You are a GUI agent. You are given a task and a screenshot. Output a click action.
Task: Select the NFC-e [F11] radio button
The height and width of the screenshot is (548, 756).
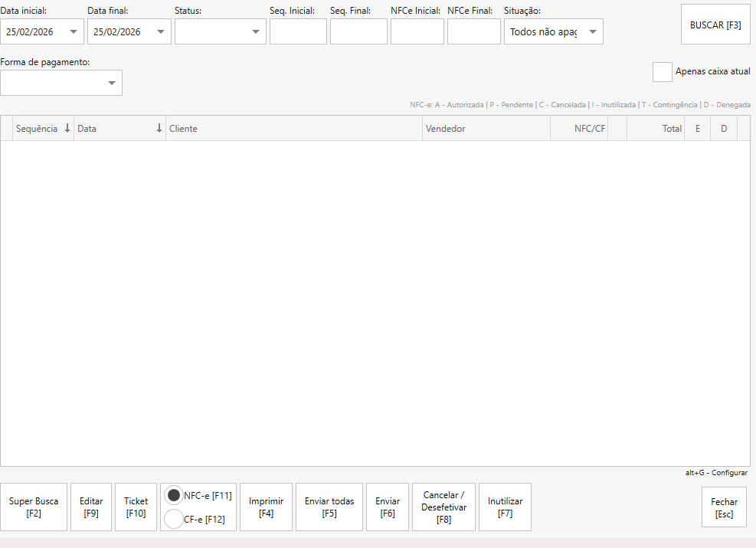[x=174, y=496]
